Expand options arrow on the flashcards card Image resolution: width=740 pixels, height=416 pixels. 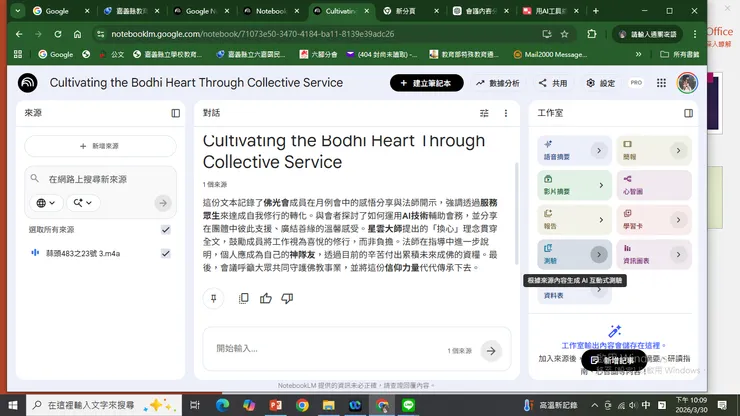click(x=678, y=220)
